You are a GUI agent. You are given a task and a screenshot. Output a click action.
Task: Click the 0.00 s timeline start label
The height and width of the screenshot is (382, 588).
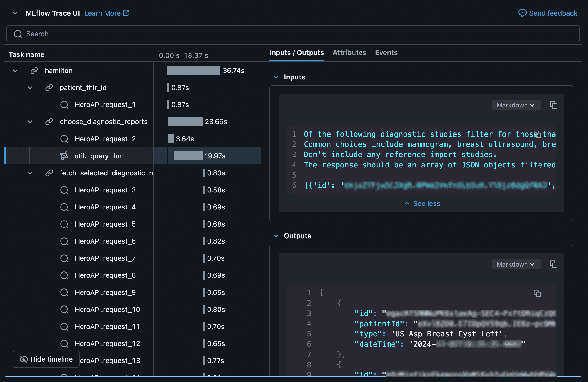[x=169, y=55]
